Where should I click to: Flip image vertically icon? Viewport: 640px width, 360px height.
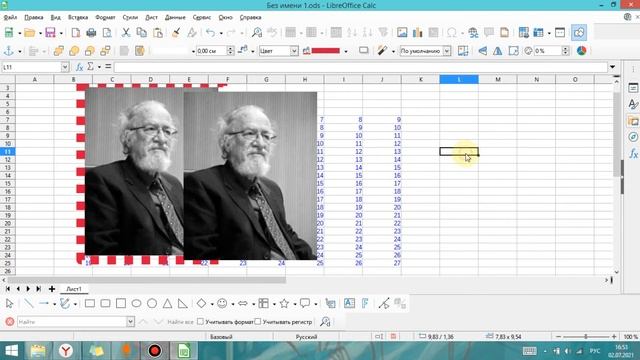point(498,51)
